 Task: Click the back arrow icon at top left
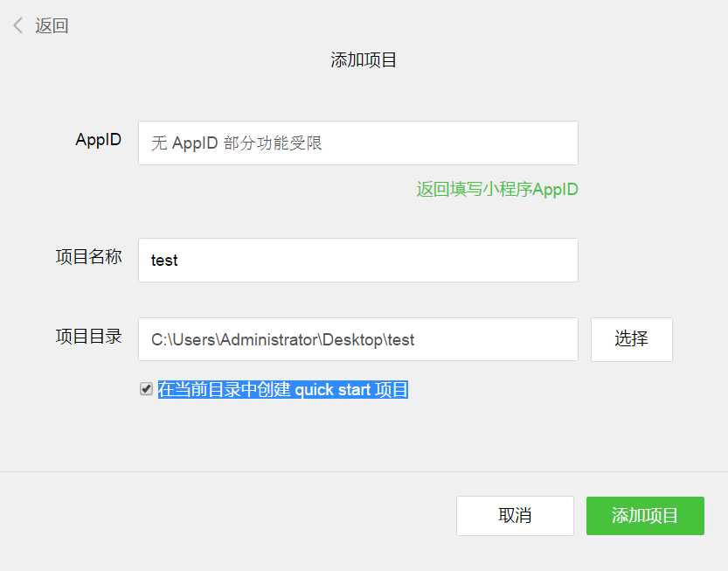(x=18, y=26)
